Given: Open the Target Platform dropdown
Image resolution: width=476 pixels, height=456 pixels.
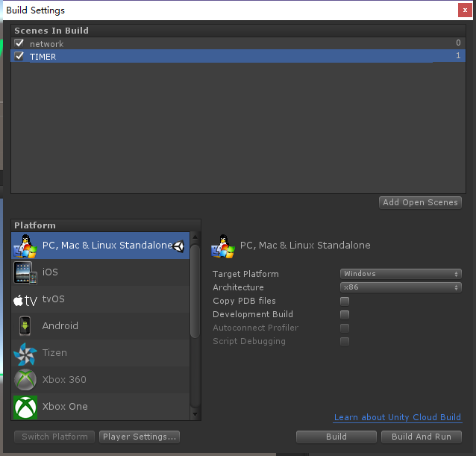Looking at the screenshot, I should 401,274.
